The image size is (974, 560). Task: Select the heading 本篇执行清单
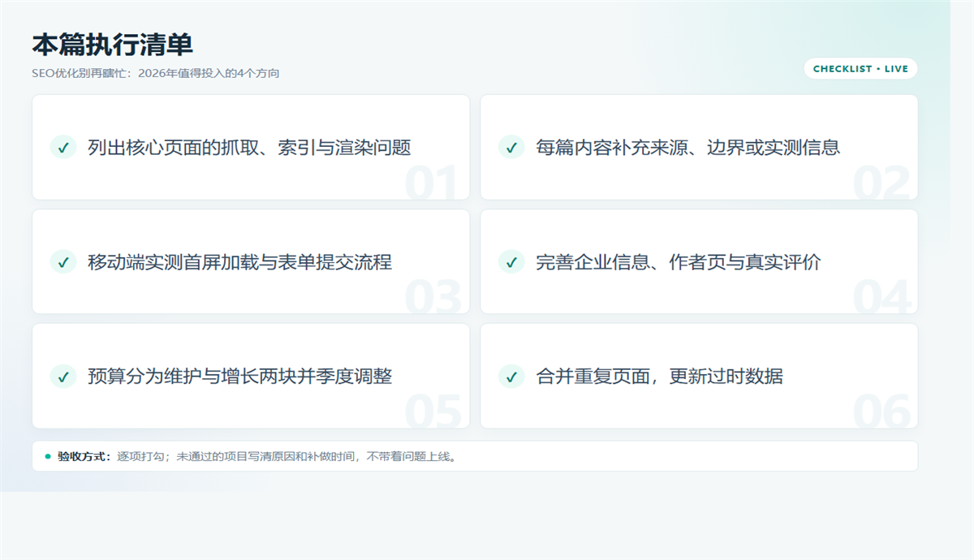coord(113,45)
